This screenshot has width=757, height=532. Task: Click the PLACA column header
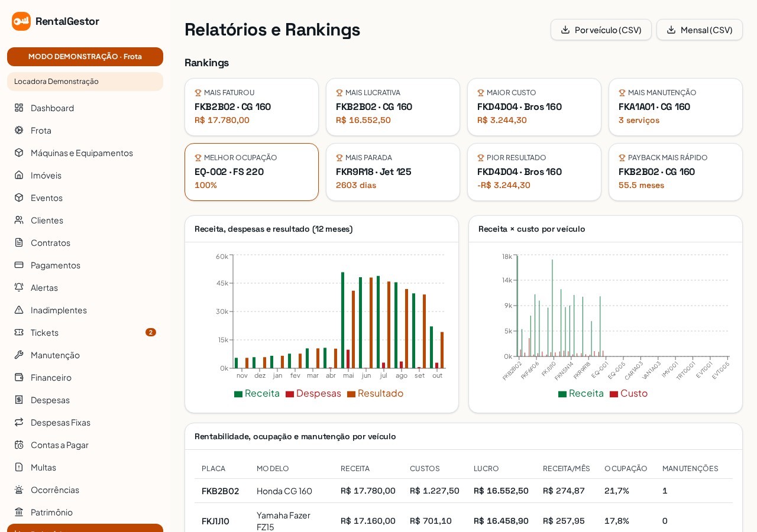[213, 468]
